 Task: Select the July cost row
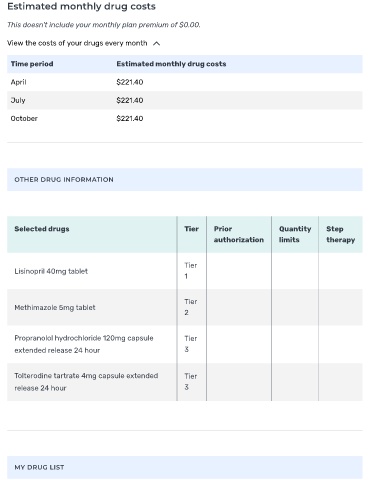pyautogui.click(x=185, y=100)
